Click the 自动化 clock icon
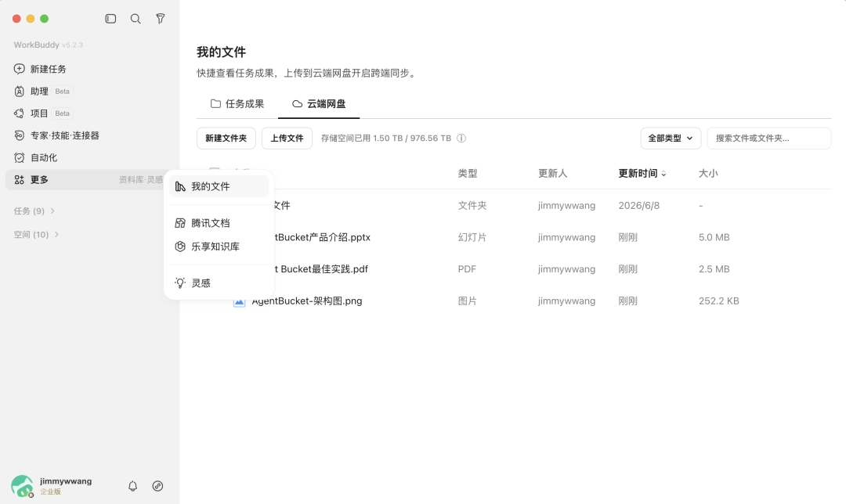Image resolution: width=846 pixels, height=504 pixels. pyautogui.click(x=20, y=157)
